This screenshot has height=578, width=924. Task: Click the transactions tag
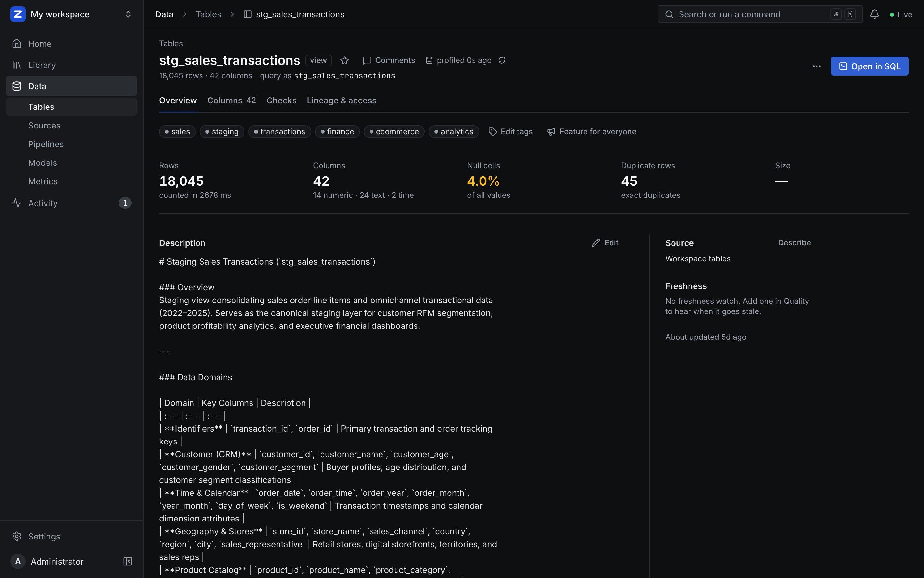[279, 132]
